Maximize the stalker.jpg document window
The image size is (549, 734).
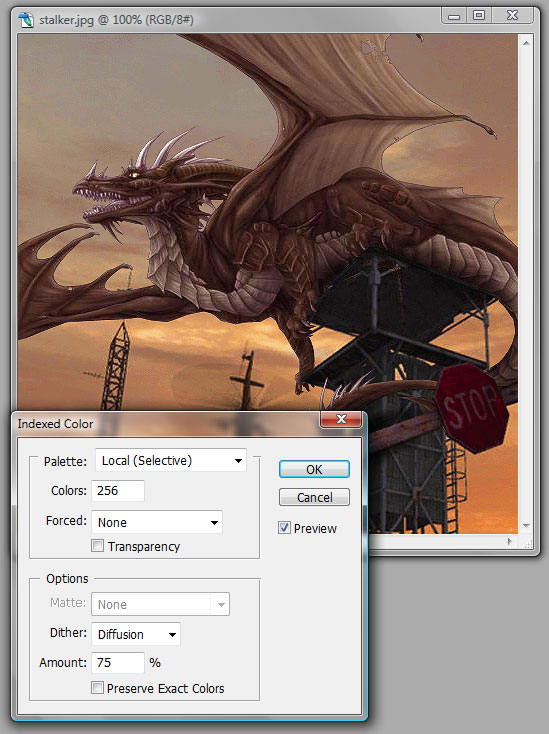tap(479, 16)
